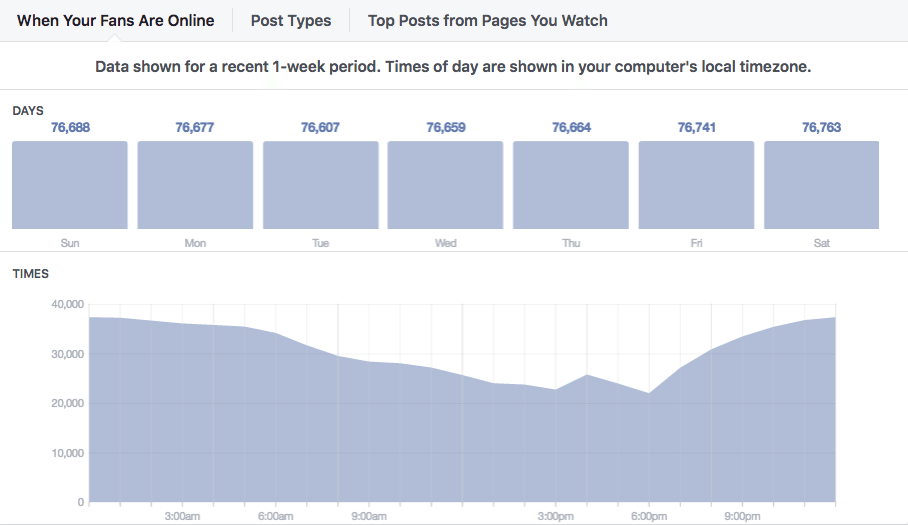Pick the Saturday bar in the Days chart
The image size is (908, 525).
pos(821,185)
